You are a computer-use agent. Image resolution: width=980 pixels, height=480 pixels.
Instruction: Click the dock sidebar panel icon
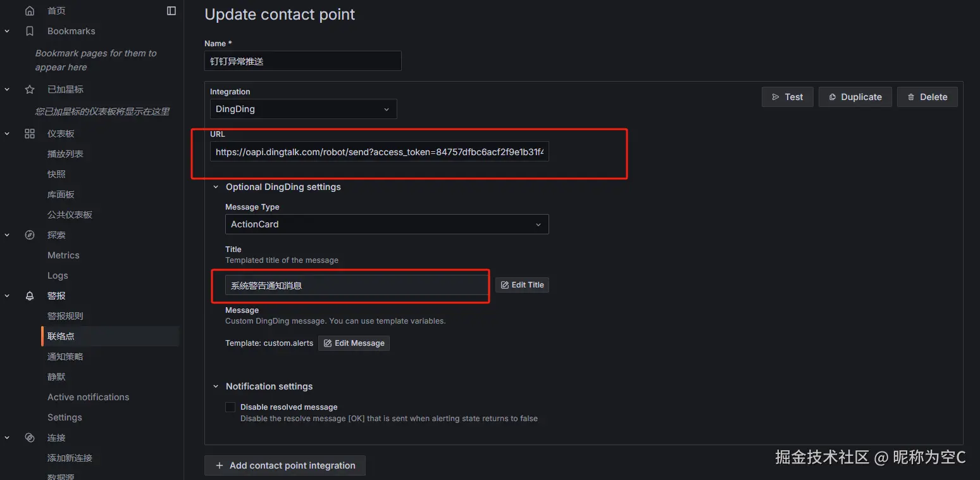(x=171, y=11)
